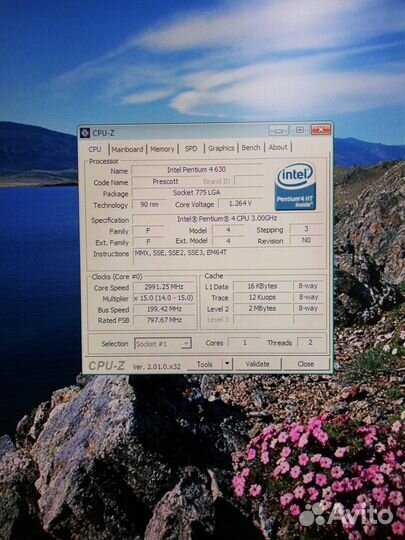
Task: Click the empty Brand ID field
Action: pyautogui.click(x=248, y=180)
